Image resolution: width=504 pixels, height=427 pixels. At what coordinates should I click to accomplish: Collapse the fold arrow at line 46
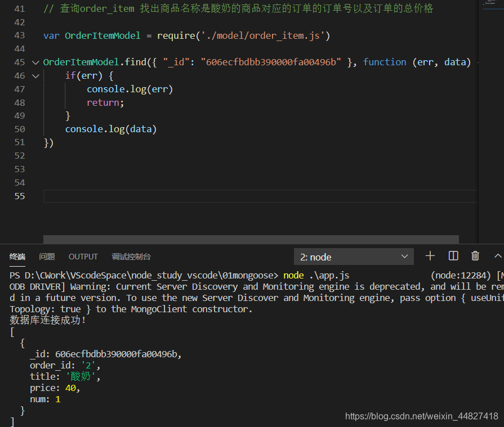[35, 76]
